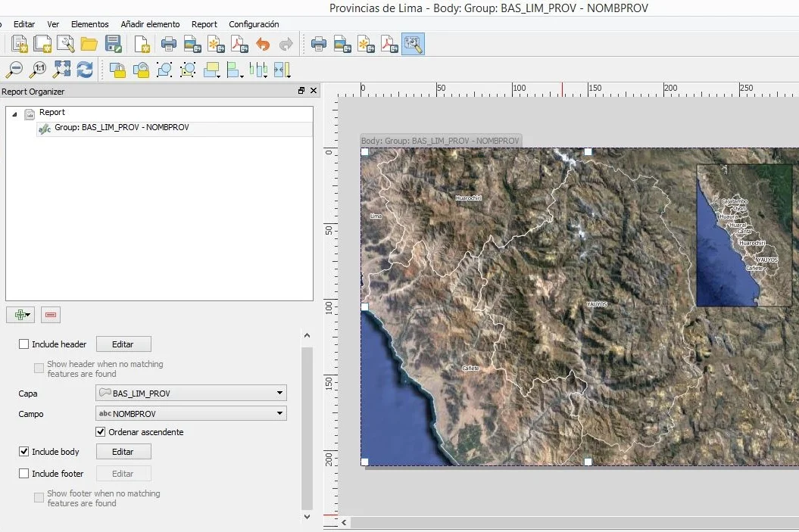Export as PDF icon next to Report Settings
799x532 pixels.
coord(390,45)
